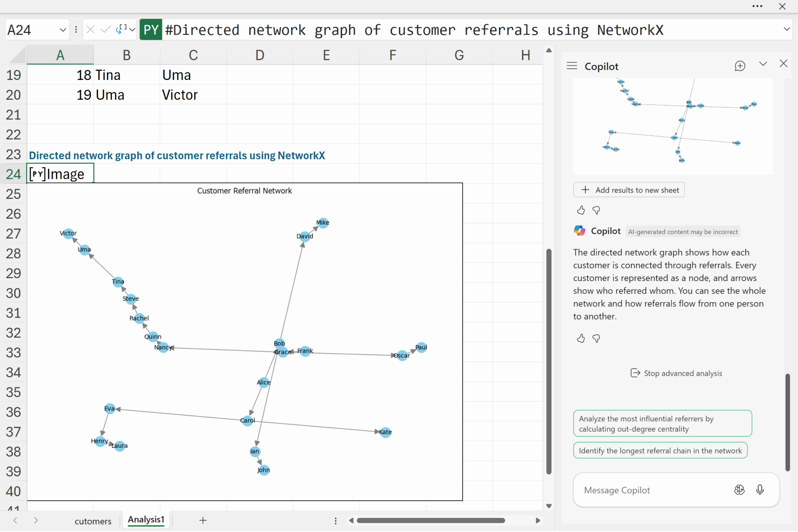Image resolution: width=798 pixels, height=532 pixels.
Task: Thumbs up the chart image result
Action: 581,210
